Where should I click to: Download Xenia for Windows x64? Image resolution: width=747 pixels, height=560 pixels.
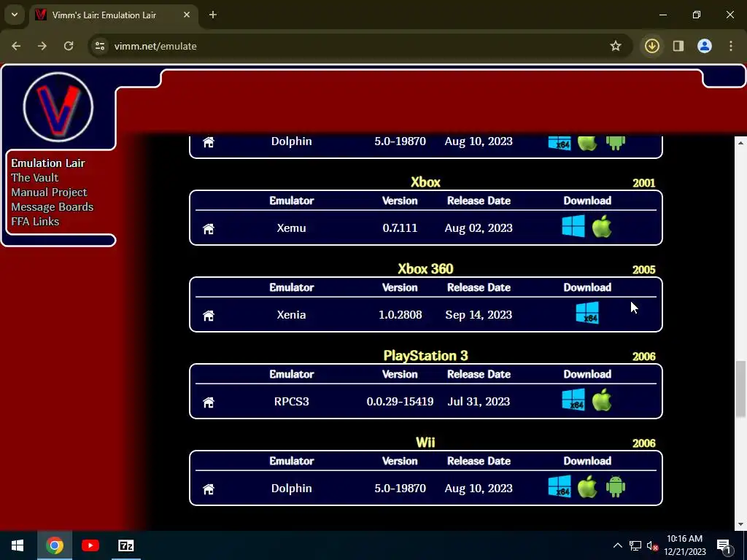point(587,313)
